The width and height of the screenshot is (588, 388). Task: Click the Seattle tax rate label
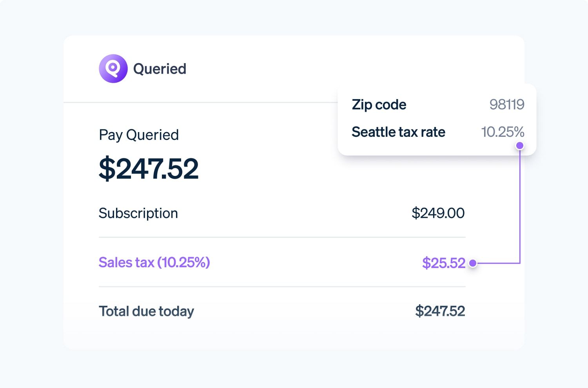[x=398, y=132]
